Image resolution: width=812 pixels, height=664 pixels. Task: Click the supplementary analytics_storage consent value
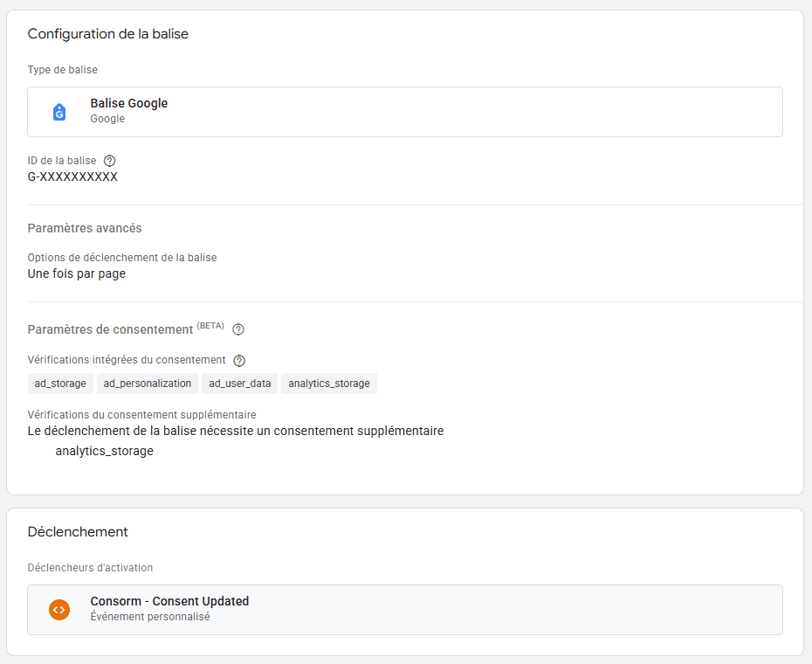click(105, 451)
